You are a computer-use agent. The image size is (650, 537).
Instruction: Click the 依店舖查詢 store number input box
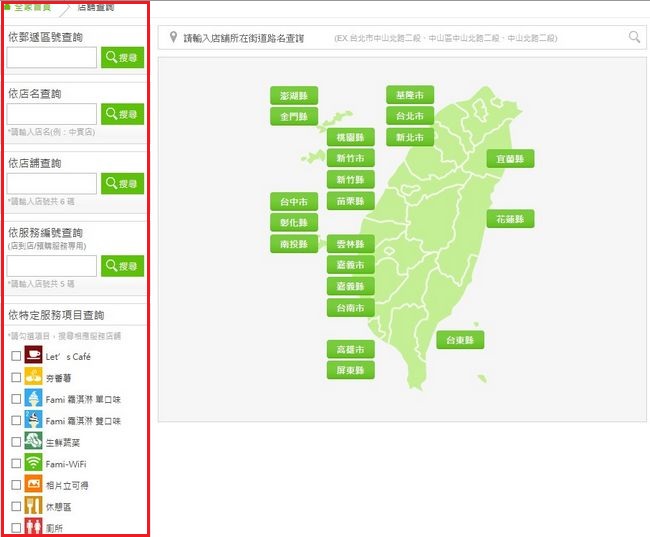click(x=52, y=184)
